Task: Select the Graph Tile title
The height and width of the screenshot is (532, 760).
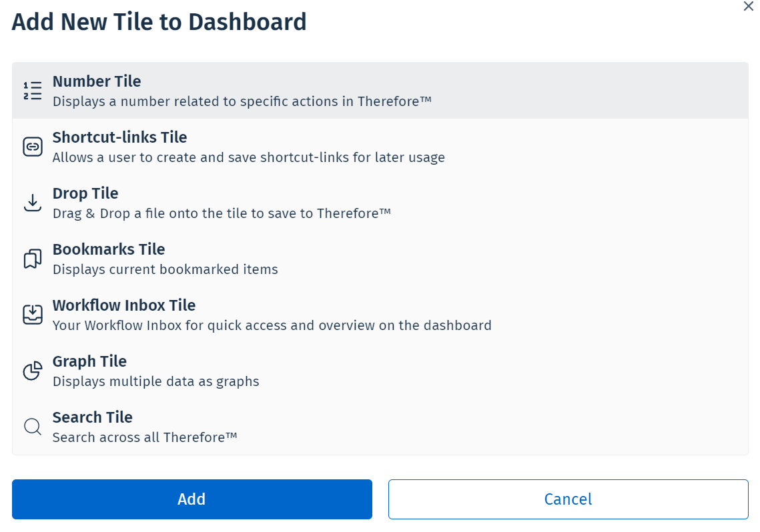Action: [89, 361]
